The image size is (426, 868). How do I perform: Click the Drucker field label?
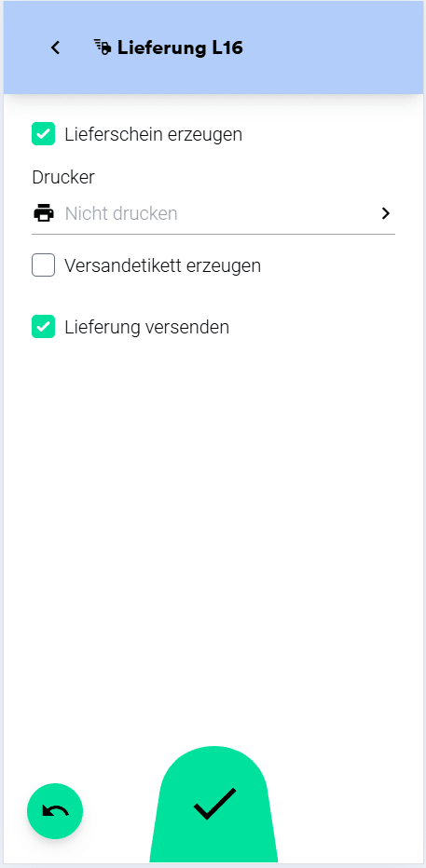click(x=63, y=177)
